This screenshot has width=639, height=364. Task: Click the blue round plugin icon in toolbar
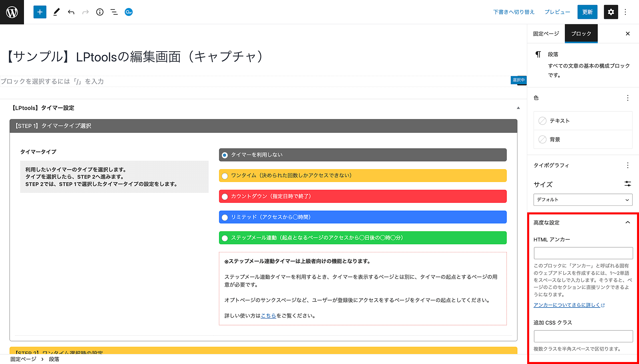tap(128, 12)
